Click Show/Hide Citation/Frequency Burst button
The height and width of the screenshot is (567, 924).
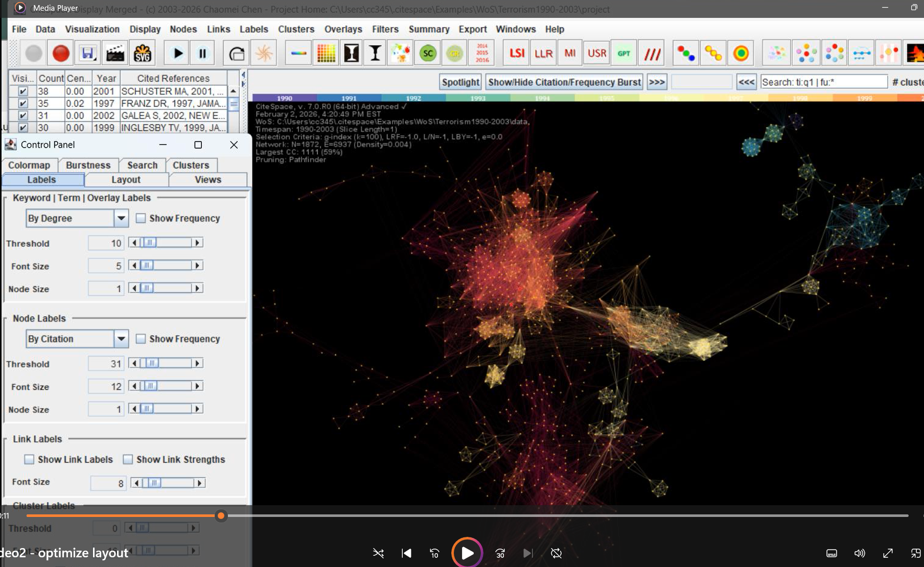pyautogui.click(x=564, y=82)
